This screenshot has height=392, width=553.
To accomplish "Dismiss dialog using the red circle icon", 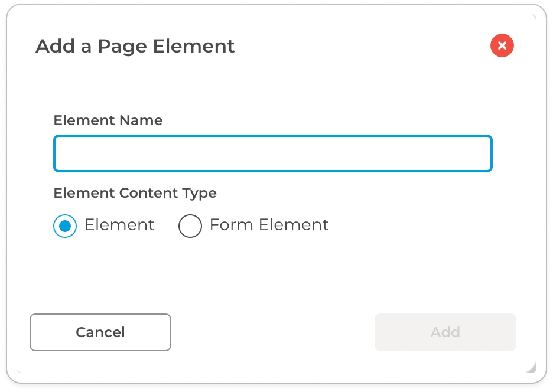I will click(x=502, y=45).
